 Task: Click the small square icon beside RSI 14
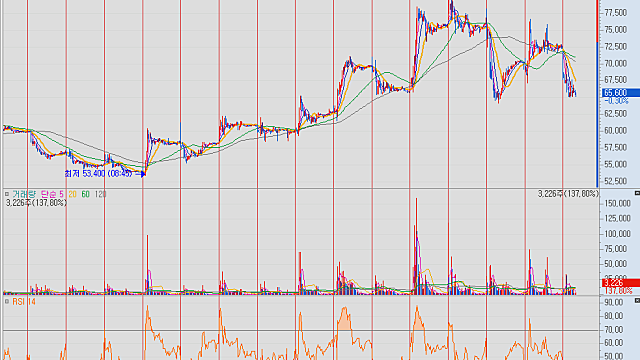7,302
